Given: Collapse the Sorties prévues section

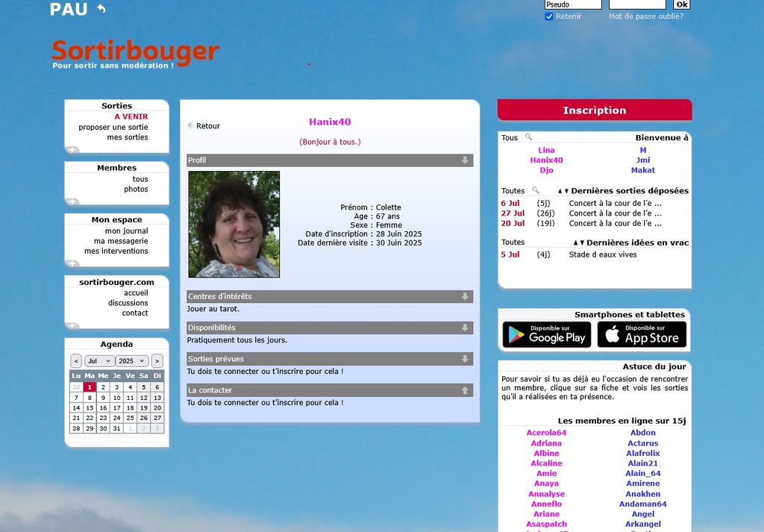Looking at the screenshot, I should point(465,359).
